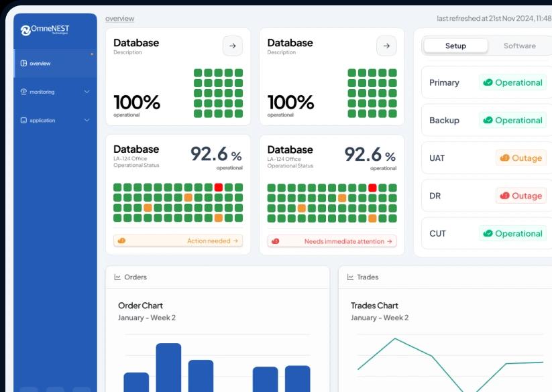Viewport: 552px width, 392px height.
Task: Click the Orders chart icon
Action: pos(117,277)
